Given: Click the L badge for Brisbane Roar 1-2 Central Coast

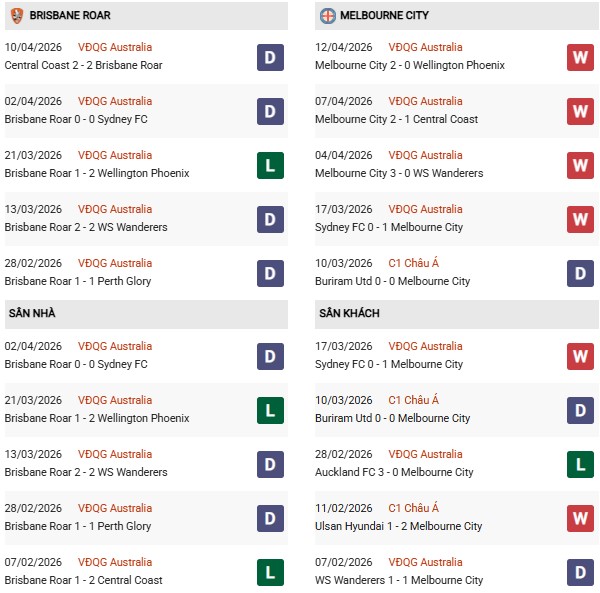Looking at the screenshot, I should coord(269,572).
